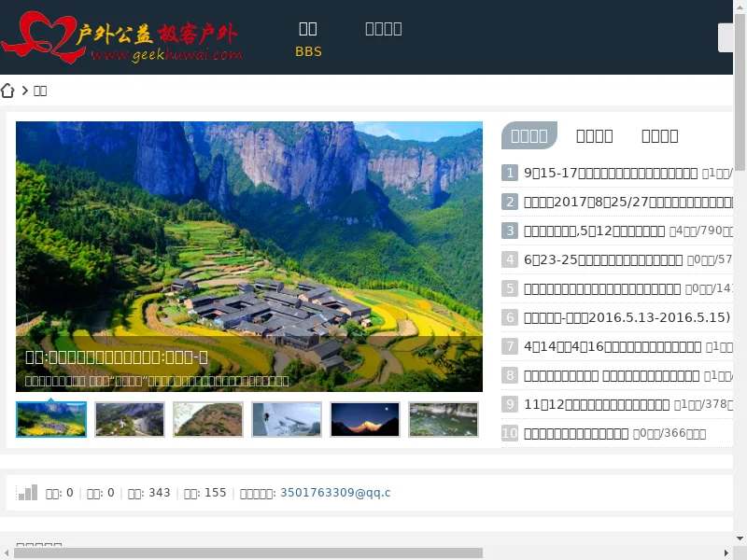
Task: Switch to the middle tab above the ranked list
Action: click(x=595, y=136)
